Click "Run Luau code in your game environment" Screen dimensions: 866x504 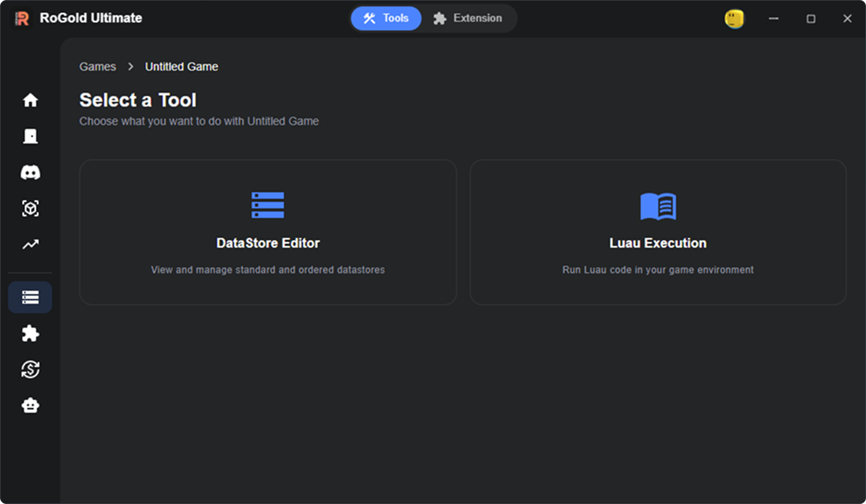click(x=658, y=270)
